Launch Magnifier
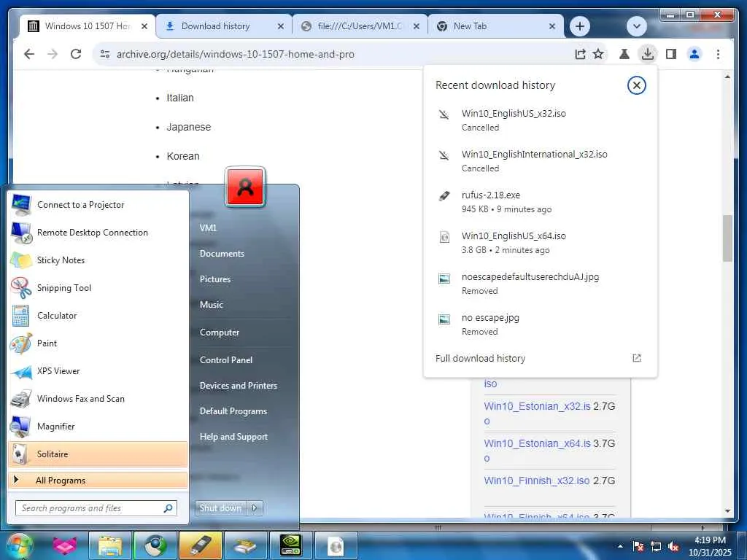This screenshot has height=560, width=747. (98, 426)
